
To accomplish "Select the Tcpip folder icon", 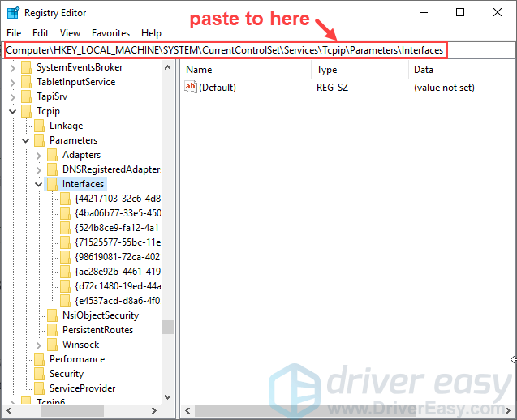I will (x=26, y=111).
